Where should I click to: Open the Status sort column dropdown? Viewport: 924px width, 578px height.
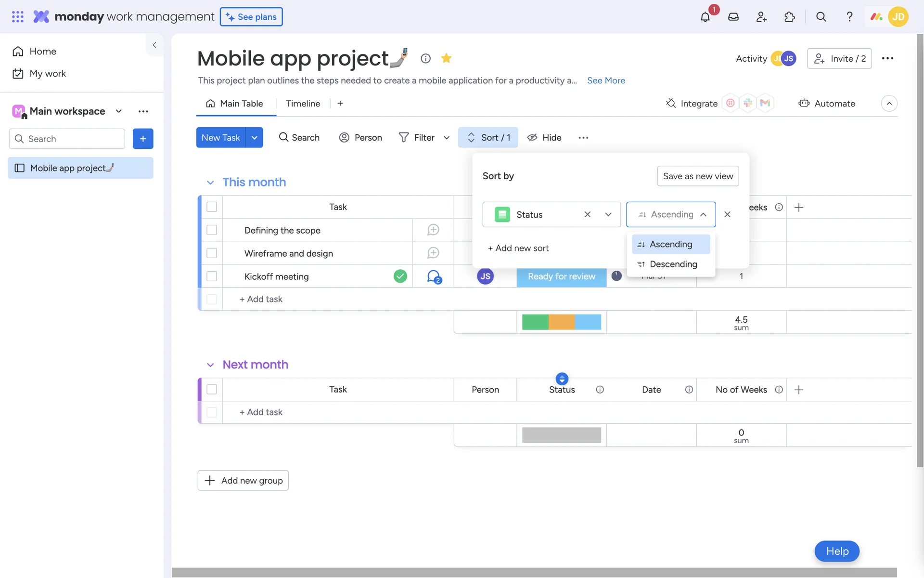click(608, 214)
